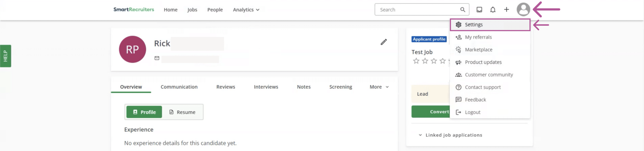Click the search magnifier icon

pos(463,10)
